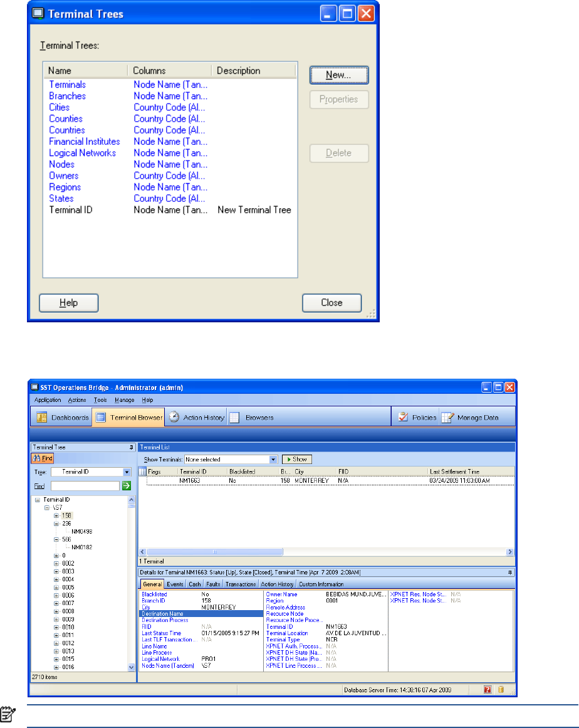Viewport: 579px width, 728px height.
Task: Click the Name column header in Terminal Trees
Action: tap(86, 71)
